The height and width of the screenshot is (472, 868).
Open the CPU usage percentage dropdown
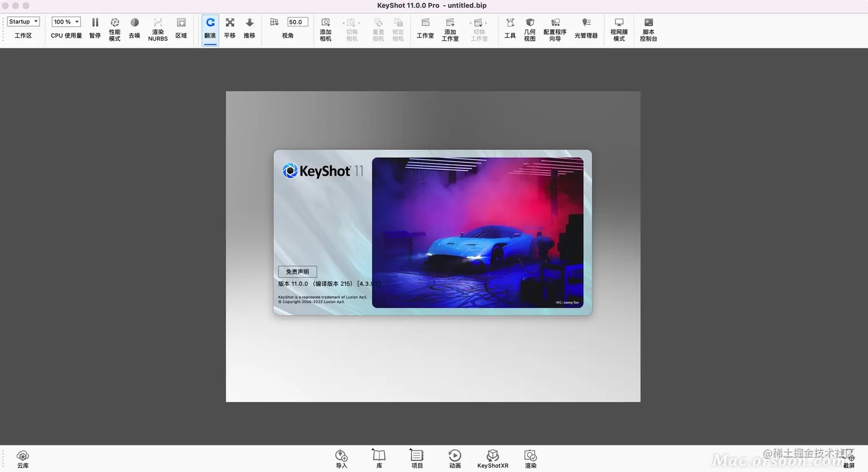coord(66,22)
